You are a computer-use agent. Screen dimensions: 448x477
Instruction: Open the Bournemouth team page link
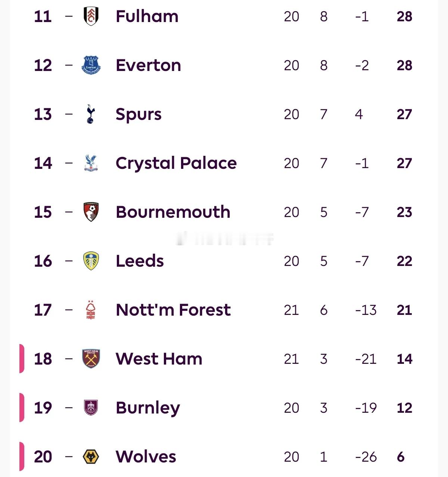pyautogui.click(x=173, y=212)
